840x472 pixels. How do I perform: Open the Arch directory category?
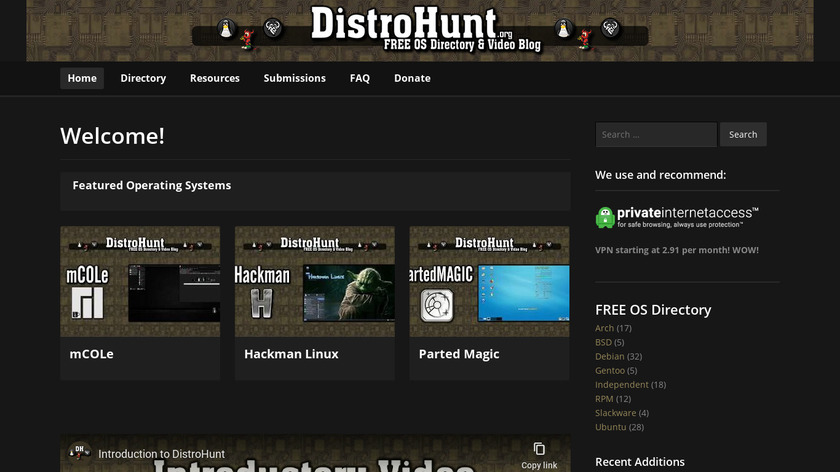604,328
